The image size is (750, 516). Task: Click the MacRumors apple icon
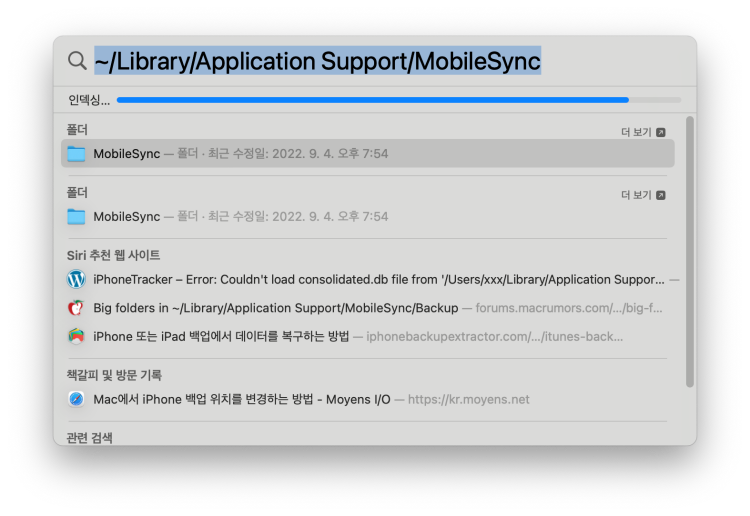pos(76,308)
